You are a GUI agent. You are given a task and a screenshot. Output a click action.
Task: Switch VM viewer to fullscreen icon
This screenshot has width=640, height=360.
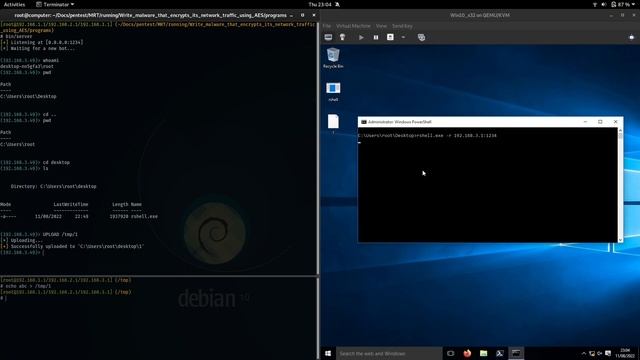pyautogui.click(x=631, y=37)
